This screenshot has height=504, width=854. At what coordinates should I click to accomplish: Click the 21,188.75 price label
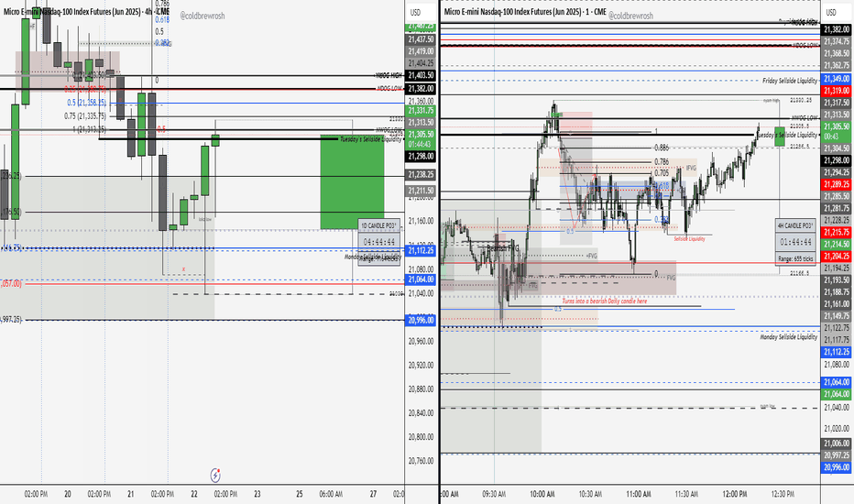[837, 292]
